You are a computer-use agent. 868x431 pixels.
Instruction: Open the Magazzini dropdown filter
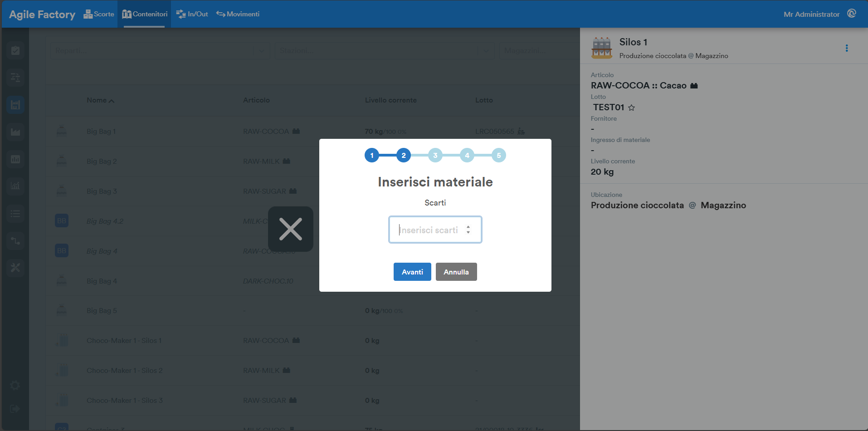pos(539,50)
